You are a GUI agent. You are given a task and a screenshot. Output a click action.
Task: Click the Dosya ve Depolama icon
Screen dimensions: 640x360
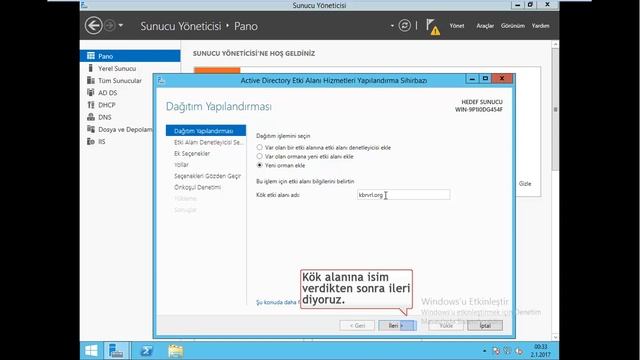(91, 129)
